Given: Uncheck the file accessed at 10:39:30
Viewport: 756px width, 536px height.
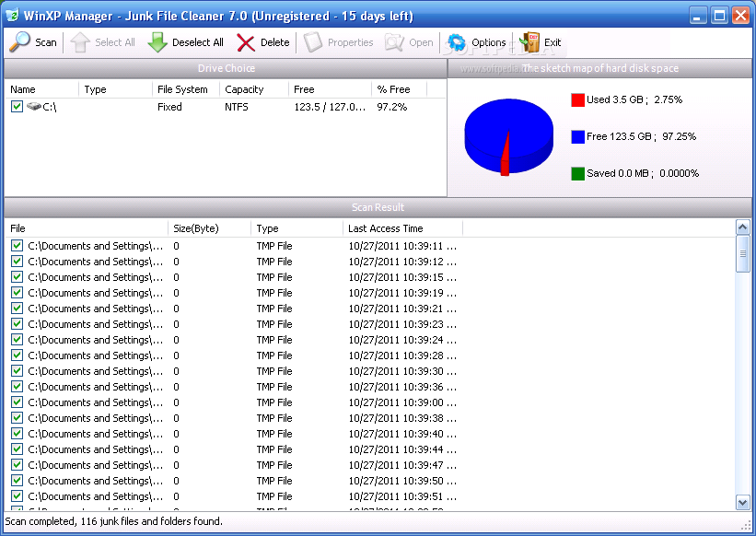Looking at the screenshot, I should click(x=17, y=371).
